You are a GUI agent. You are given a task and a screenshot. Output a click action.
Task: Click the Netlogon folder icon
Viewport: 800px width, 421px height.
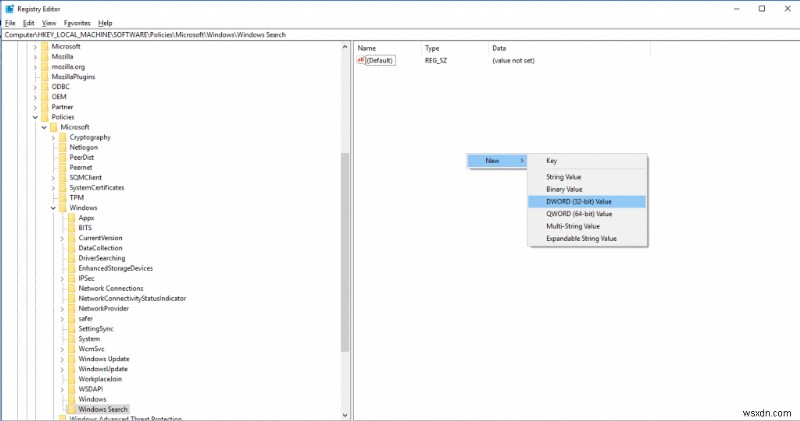62,147
